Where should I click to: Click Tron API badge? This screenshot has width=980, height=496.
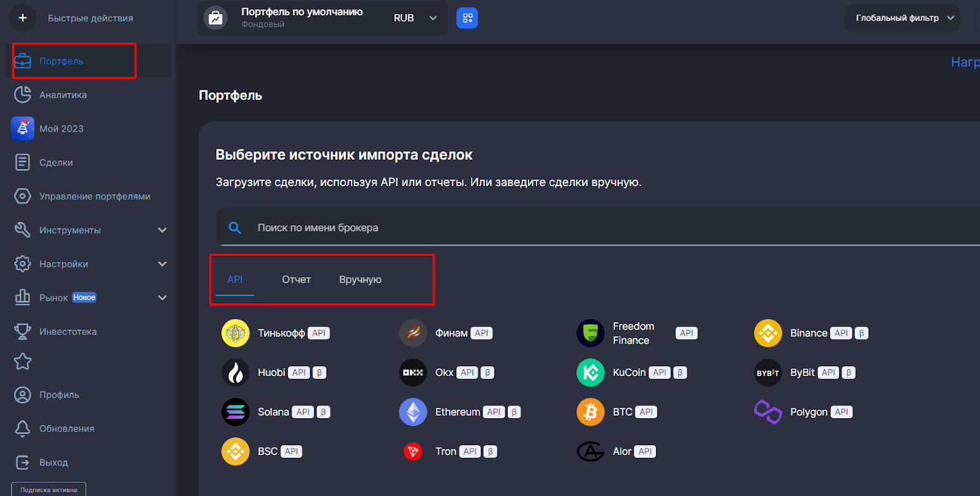470,451
